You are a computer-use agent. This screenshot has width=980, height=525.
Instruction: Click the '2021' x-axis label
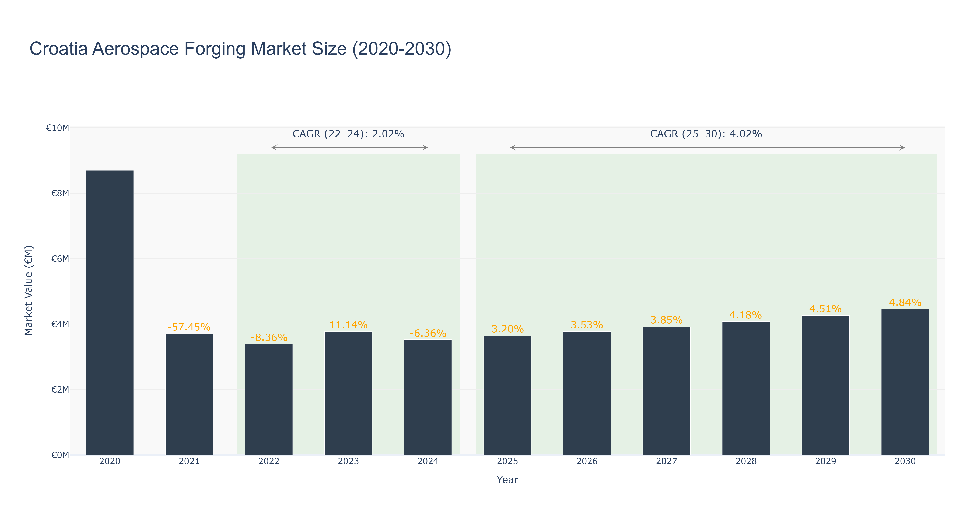coord(189,461)
